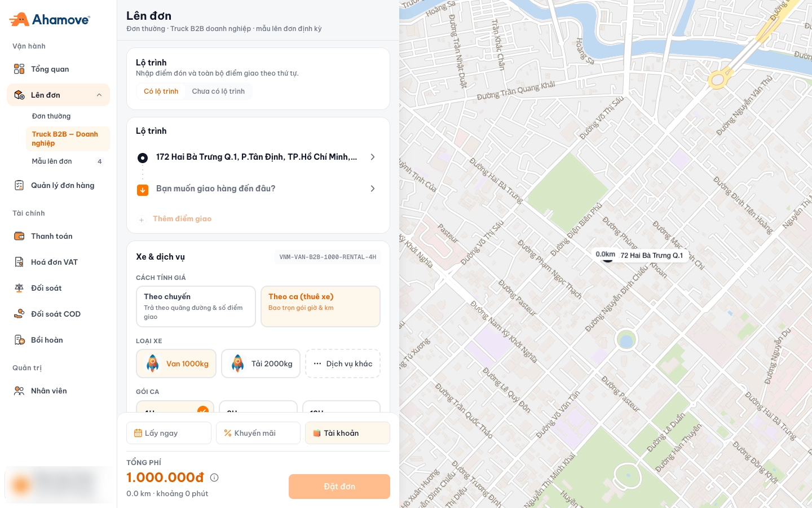Click the Đặt đơn button

coord(339,487)
